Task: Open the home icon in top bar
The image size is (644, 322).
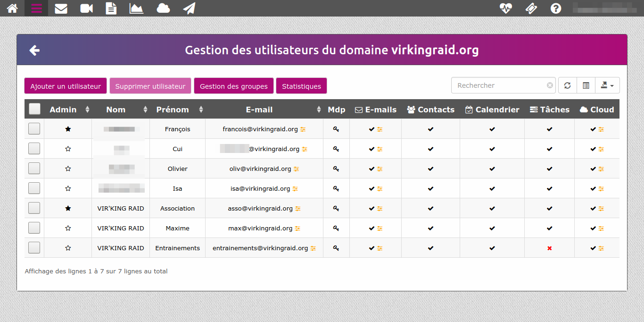Action: pyautogui.click(x=12, y=8)
